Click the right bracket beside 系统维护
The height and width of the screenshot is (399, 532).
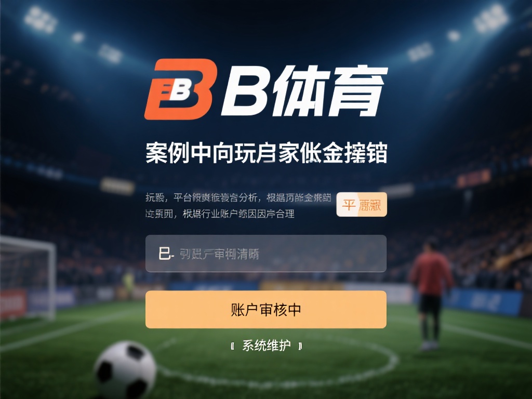point(300,346)
